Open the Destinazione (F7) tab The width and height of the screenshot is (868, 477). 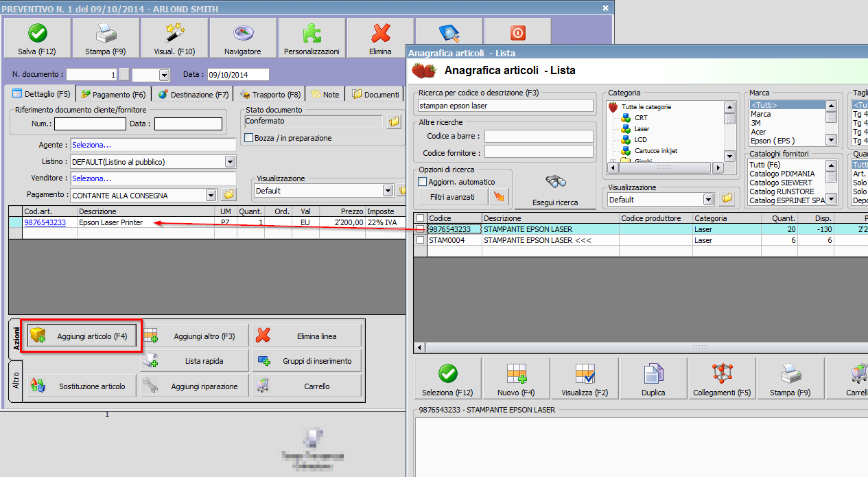coord(193,95)
